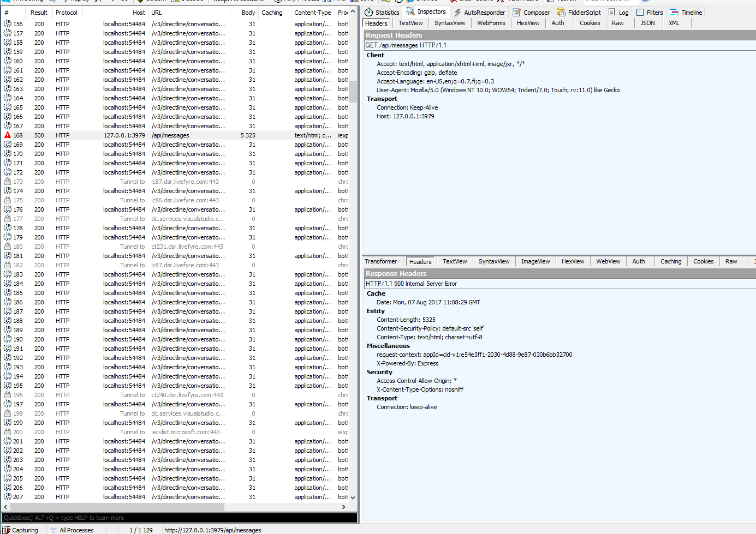The image size is (756, 534).
Task: Click the session list scroll-down arrow
Action: pyautogui.click(x=353, y=497)
